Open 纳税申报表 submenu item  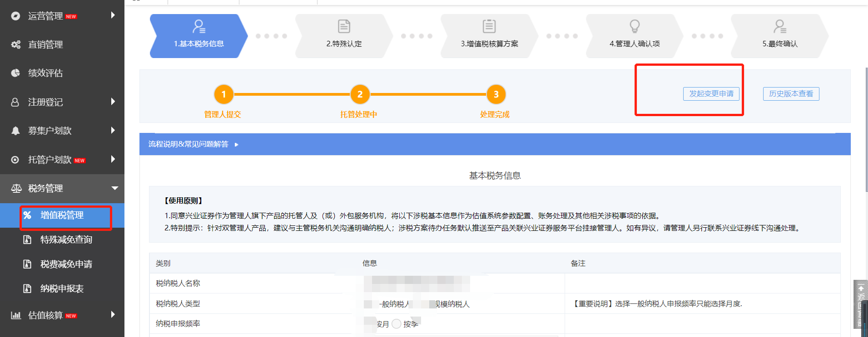62,288
